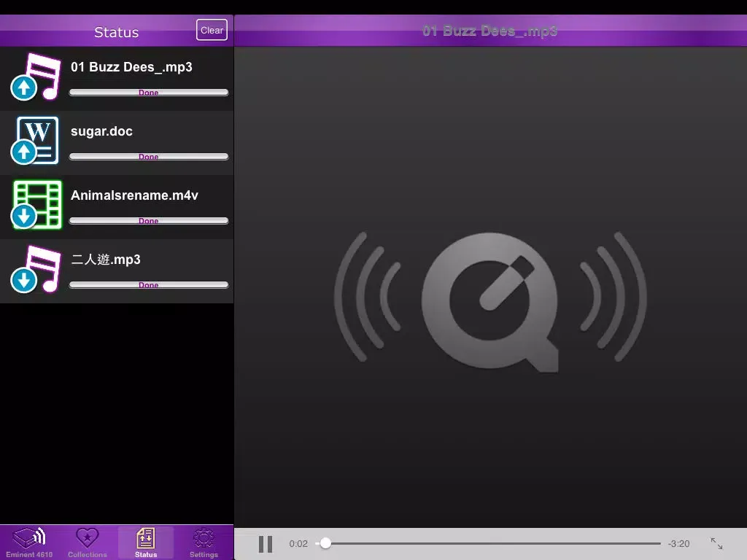Image resolution: width=747 pixels, height=560 pixels.
Task: Click the Status panel header title
Action: (x=116, y=32)
